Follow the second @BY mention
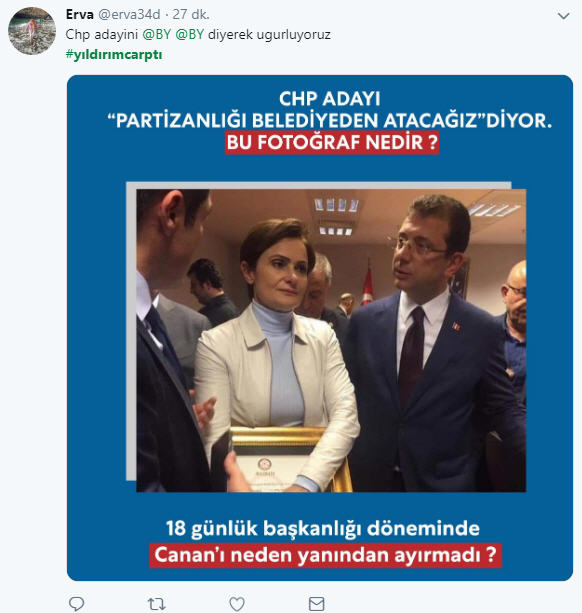This screenshot has width=582, height=613. click(x=190, y=34)
